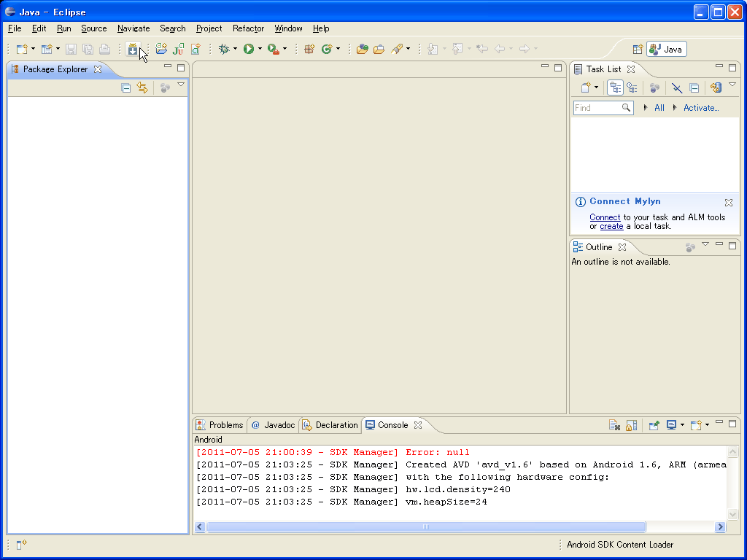747x560 pixels.
Task: Click Synchronize Changed icon in Task List
Action: point(716,87)
